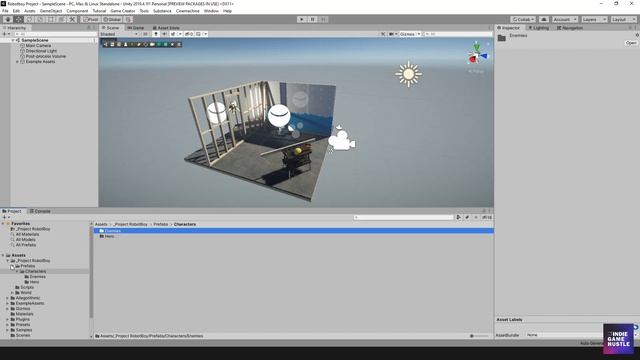Viewport: 640px width, 360px height.
Task: Switch to the Navigation tab
Action: [x=570, y=28]
